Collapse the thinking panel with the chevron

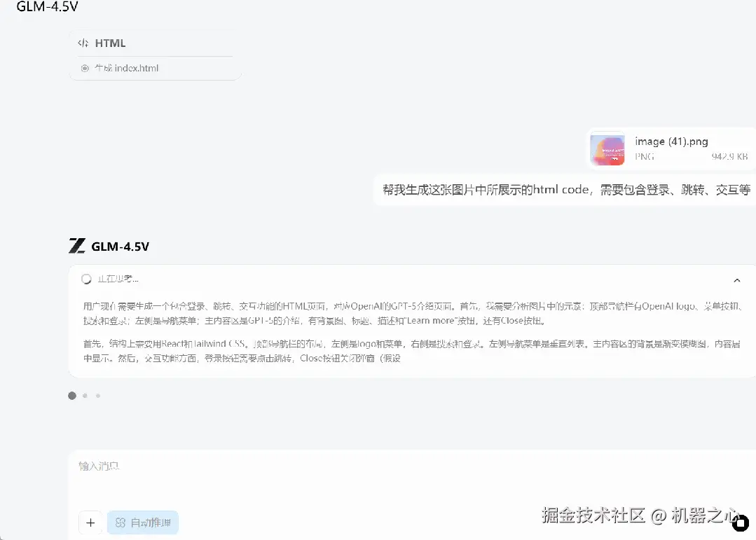tap(736, 280)
